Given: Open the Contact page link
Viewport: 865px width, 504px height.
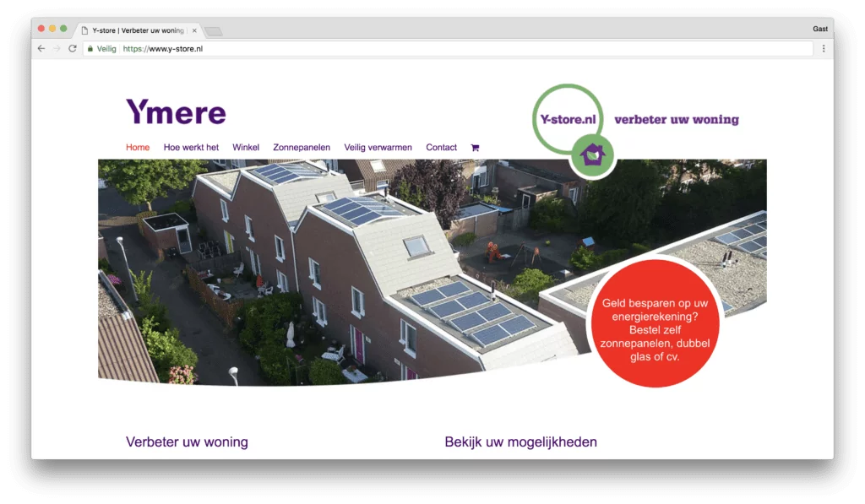Looking at the screenshot, I should coord(441,148).
